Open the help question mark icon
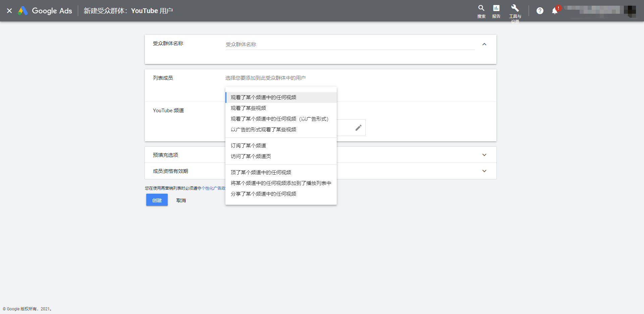Image resolution: width=644 pixels, height=314 pixels. click(540, 11)
